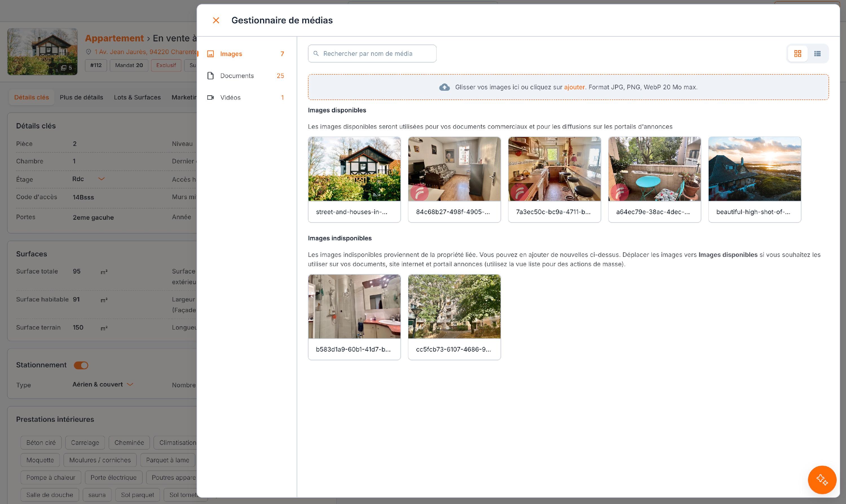Open the Aérien & couvert type dropdown

(x=103, y=385)
